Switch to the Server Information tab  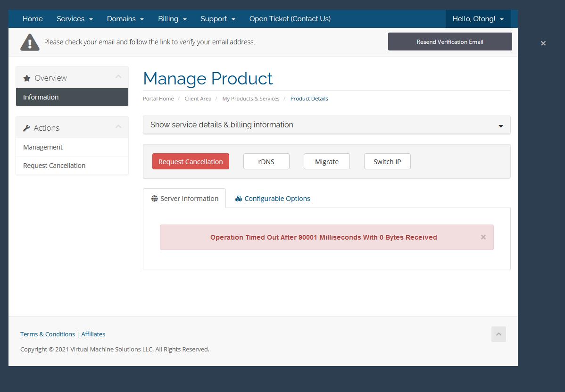click(x=184, y=199)
